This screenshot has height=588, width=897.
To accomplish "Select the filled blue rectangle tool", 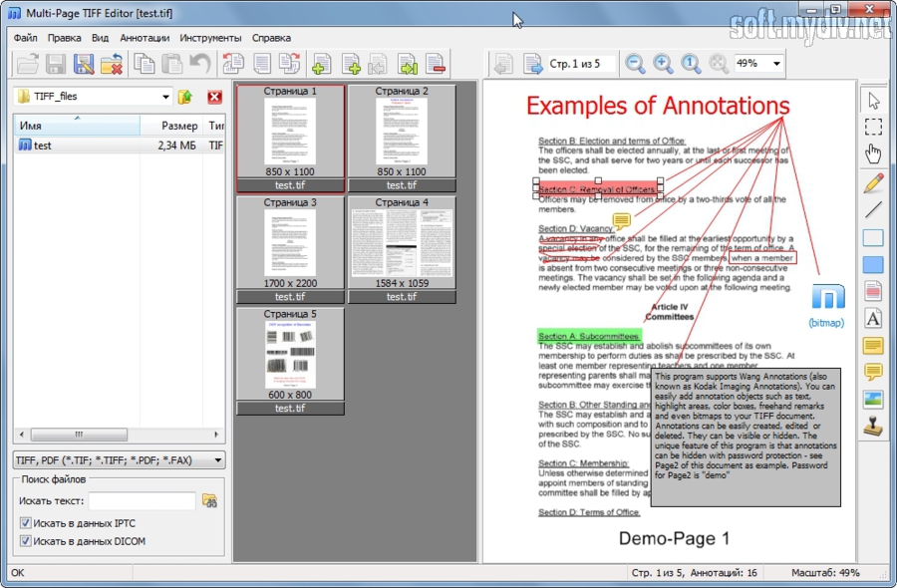I will (x=873, y=265).
